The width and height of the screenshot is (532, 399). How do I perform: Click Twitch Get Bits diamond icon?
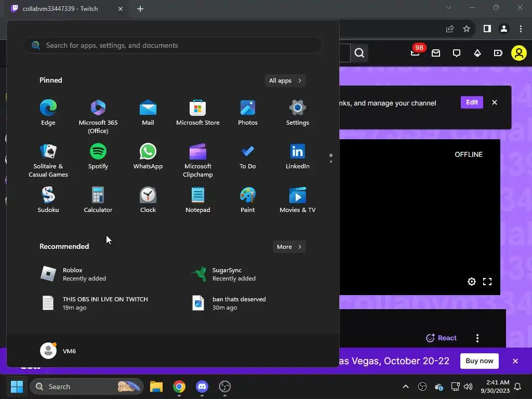(477, 53)
